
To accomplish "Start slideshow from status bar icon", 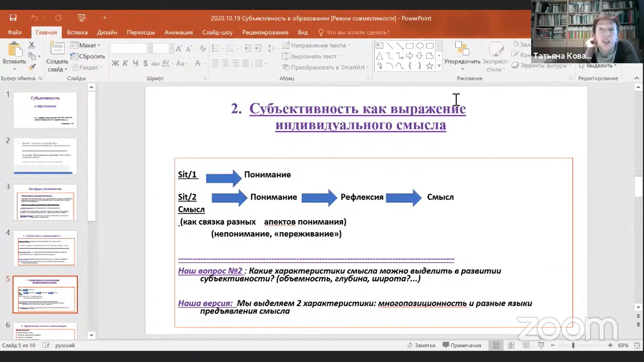I will click(x=541, y=345).
